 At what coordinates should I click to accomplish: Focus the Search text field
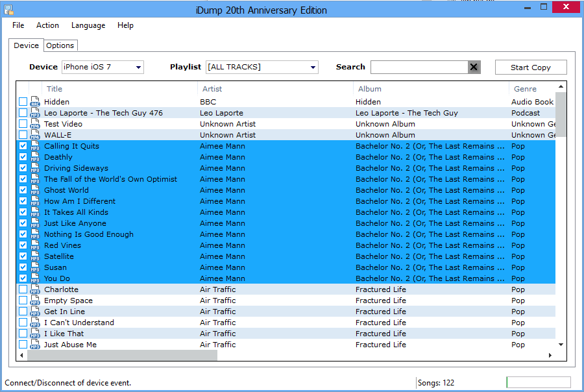tap(419, 67)
